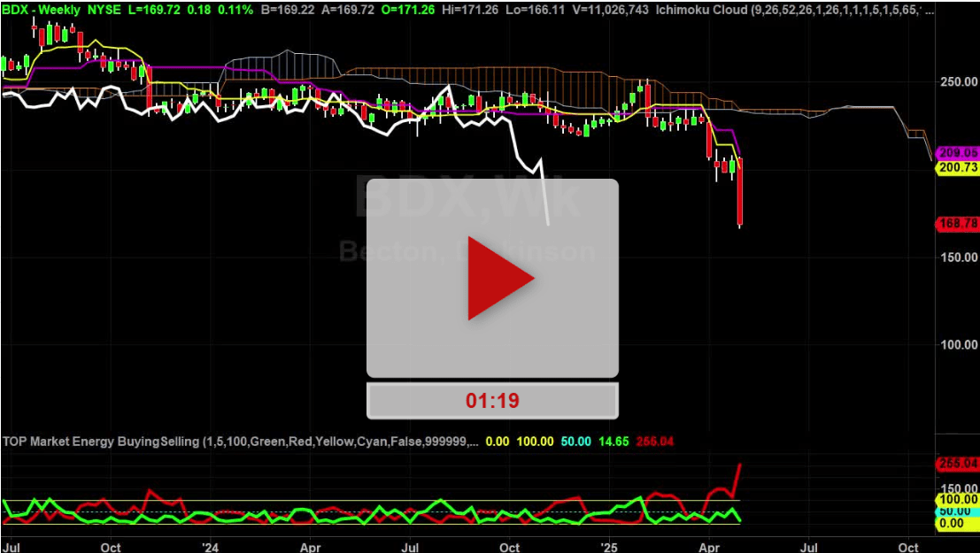Select the yellow 200.73 price tag
The image size is (980, 553).
[957, 167]
